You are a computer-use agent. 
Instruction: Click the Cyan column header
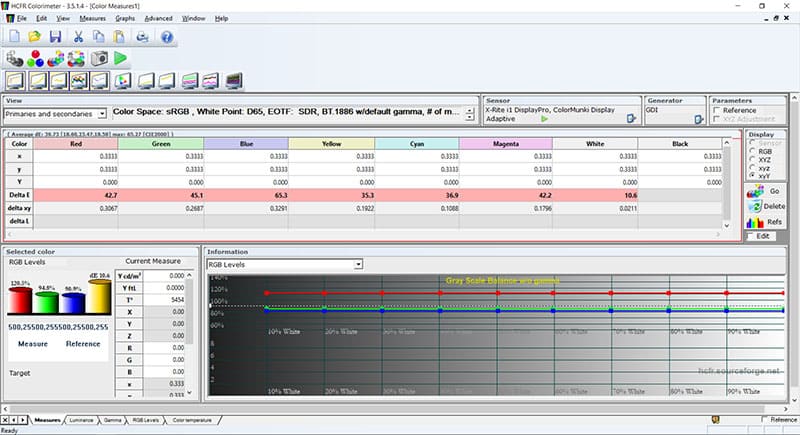(x=417, y=144)
